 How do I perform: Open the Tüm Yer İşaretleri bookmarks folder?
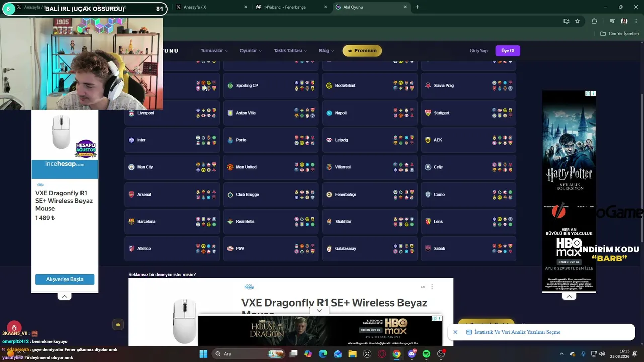point(620,34)
